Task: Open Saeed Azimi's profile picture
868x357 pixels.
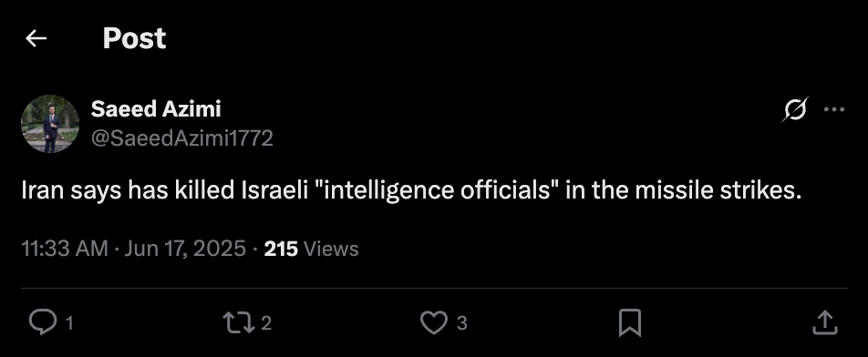Action: 50,124
